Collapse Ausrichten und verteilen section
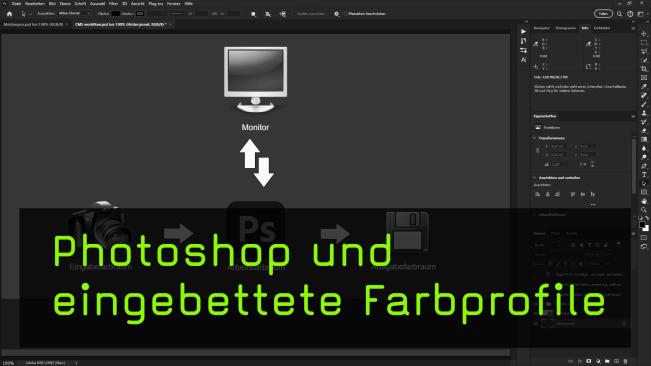Viewport: 651px width, 366px height. [x=534, y=178]
